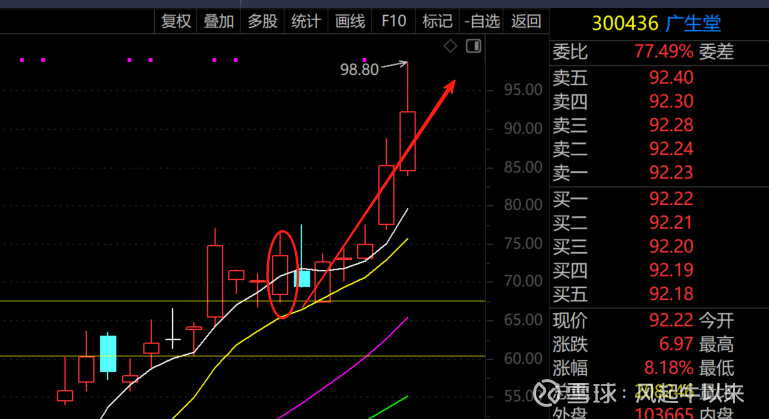
Task: Click the 涨幅 value 8.18%
Action: click(668, 367)
